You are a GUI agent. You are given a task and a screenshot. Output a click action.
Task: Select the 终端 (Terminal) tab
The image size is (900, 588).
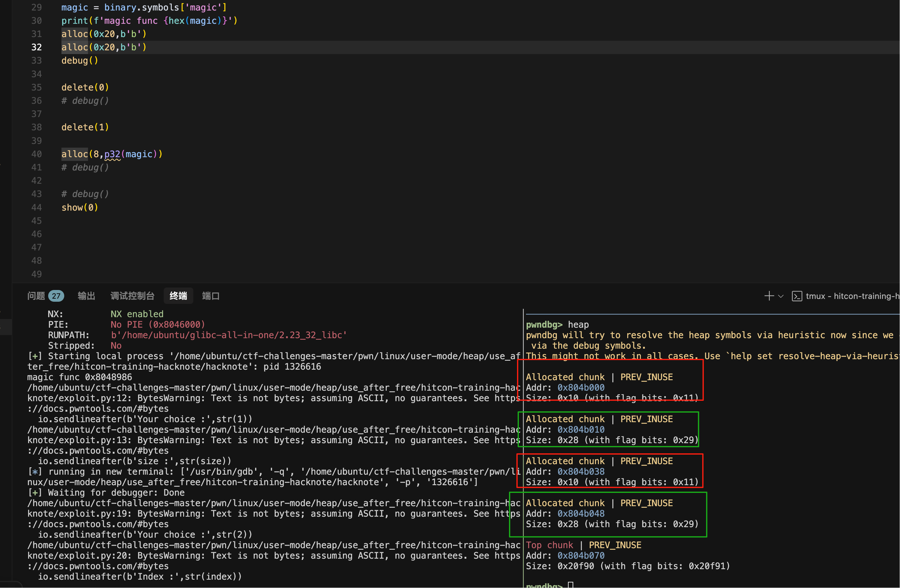[178, 296]
